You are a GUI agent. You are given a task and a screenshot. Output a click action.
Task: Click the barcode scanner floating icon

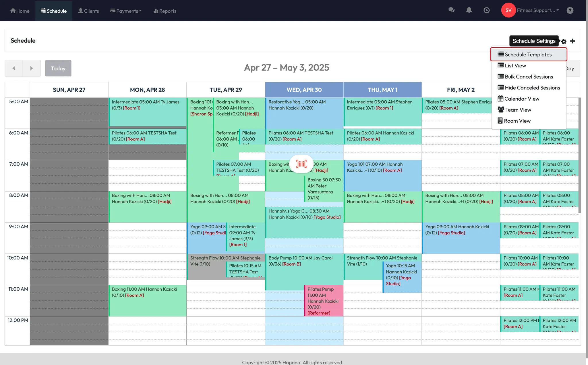(301, 164)
